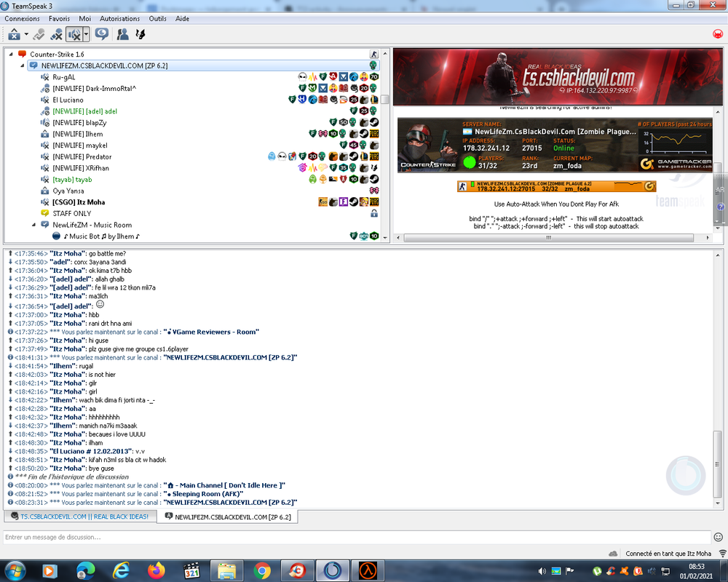Image resolution: width=728 pixels, height=582 pixels.
Task: Click the Sleeping Room (AFK) channel link
Action: pos(204,494)
